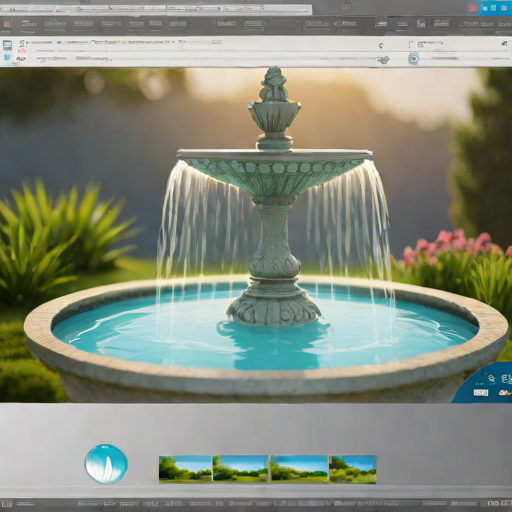Click the blue overlay panel at the image corner
This screenshot has height=512, width=512.
pyautogui.click(x=483, y=383)
